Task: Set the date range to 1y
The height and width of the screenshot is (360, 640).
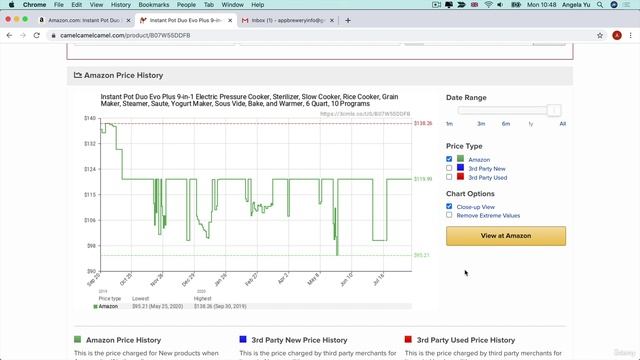Action: pos(531,124)
